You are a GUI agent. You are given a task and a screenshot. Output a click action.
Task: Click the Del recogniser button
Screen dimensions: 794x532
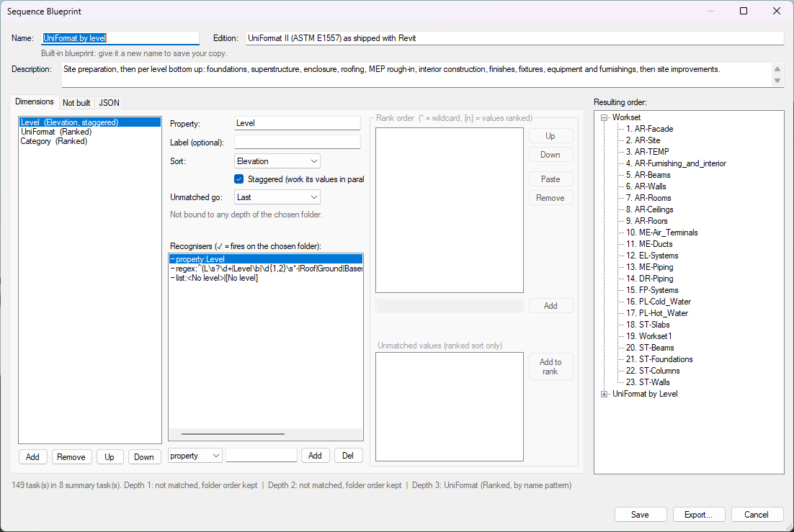tap(348, 456)
